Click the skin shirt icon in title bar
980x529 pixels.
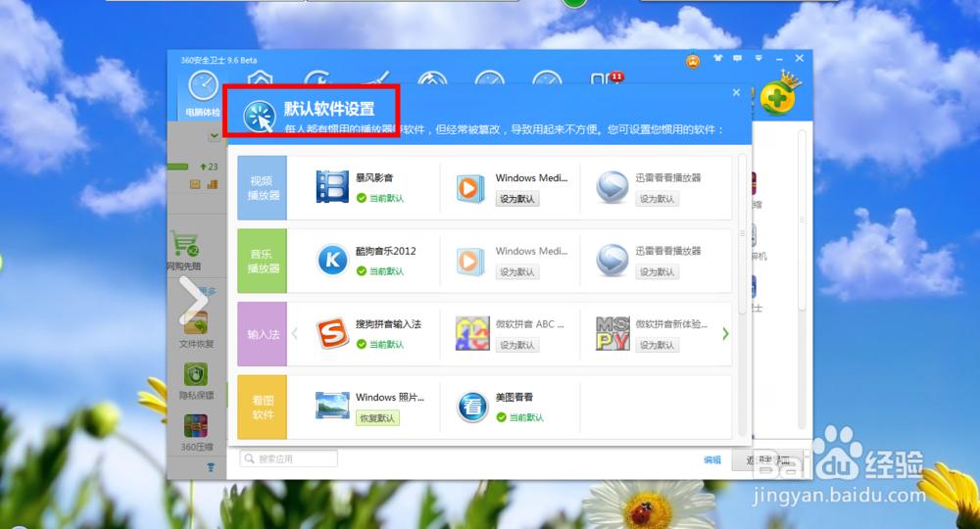coord(717,58)
